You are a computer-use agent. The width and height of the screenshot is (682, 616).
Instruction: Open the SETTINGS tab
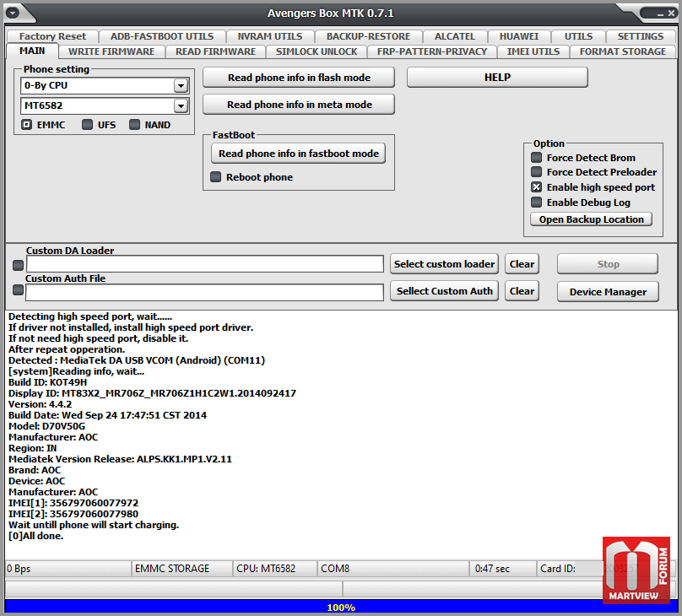point(641,36)
